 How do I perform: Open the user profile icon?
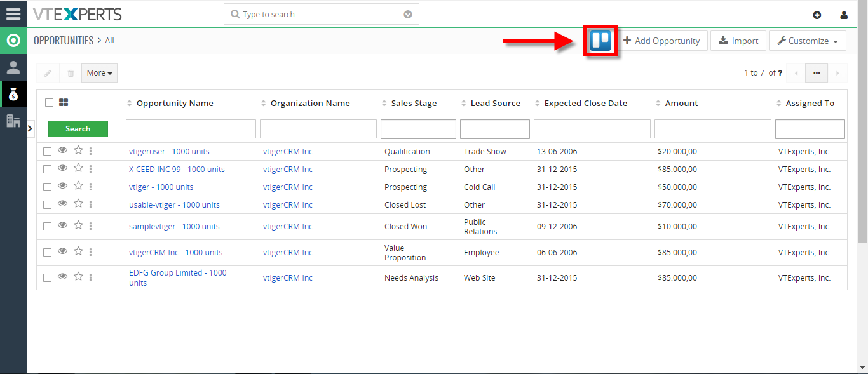844,15
